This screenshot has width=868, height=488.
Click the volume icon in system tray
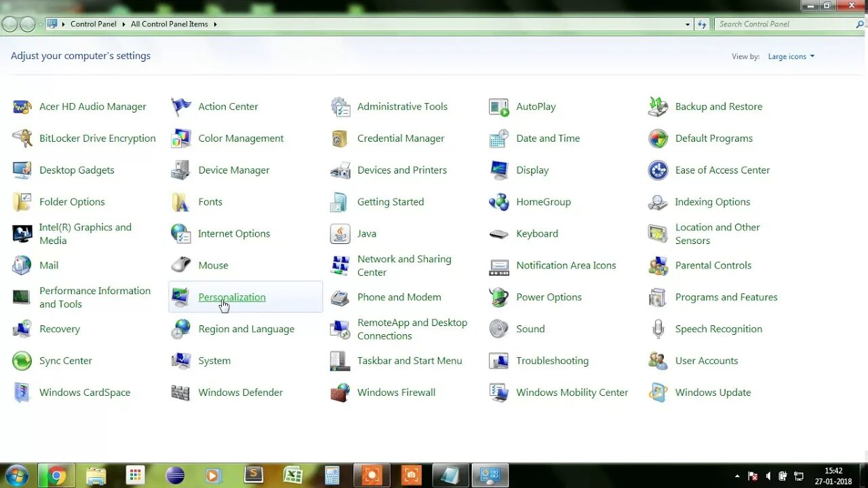(x=768, y=476)
